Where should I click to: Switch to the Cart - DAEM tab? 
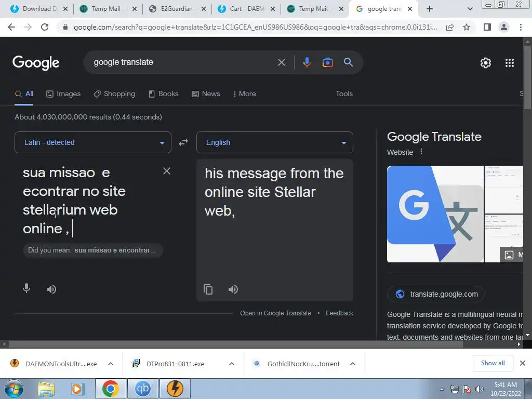tap(246, 9)
